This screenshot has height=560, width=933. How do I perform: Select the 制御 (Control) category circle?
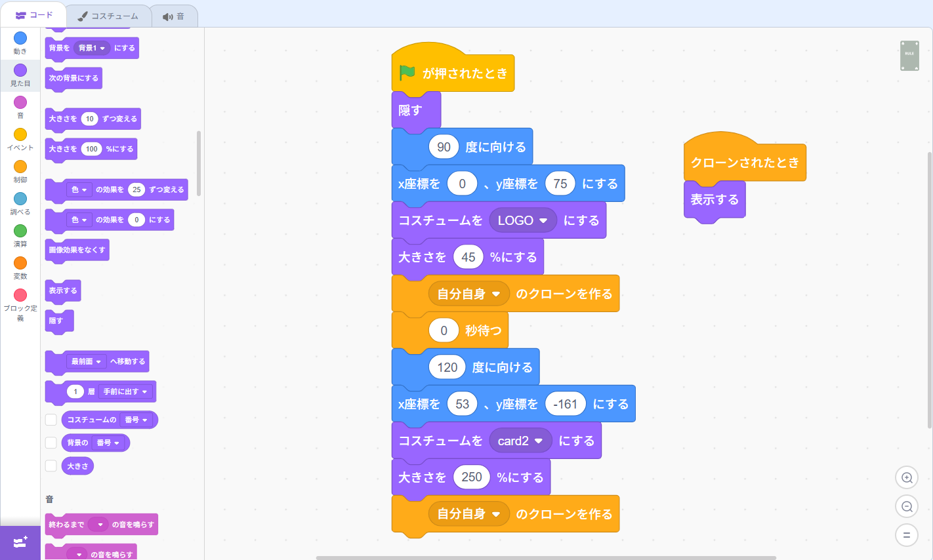20,167
